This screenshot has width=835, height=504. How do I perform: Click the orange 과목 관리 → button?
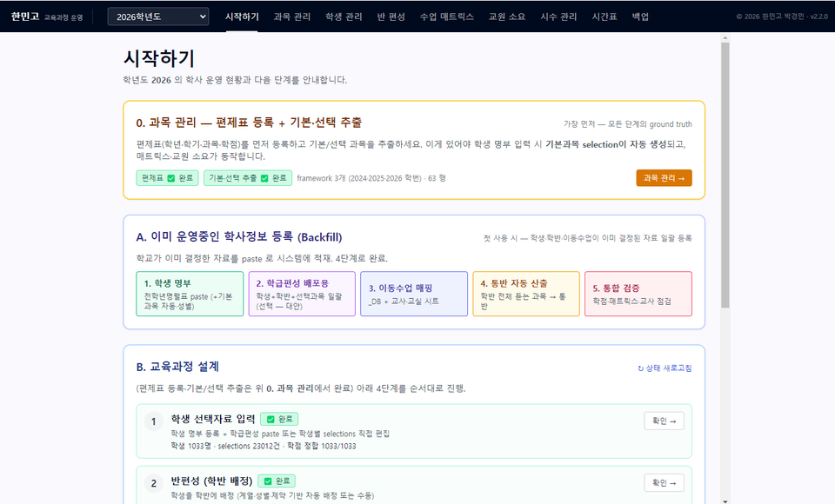pos(664,178)
